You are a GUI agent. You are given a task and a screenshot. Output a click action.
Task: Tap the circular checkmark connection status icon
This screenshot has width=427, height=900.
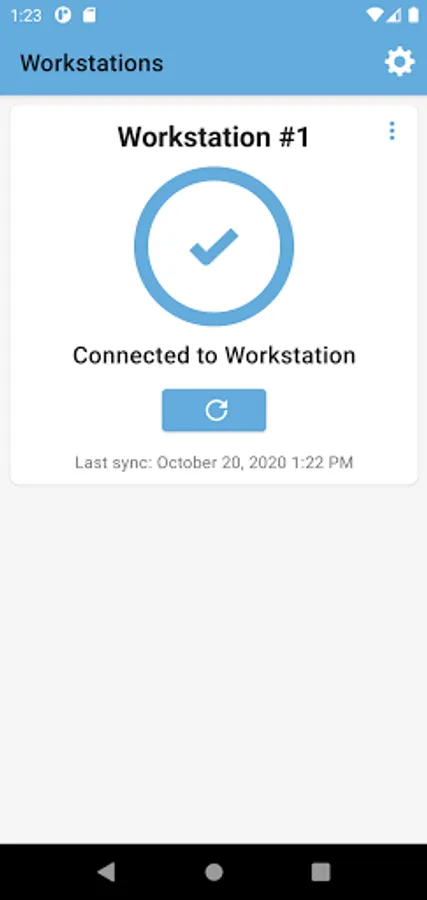(214, 246)
